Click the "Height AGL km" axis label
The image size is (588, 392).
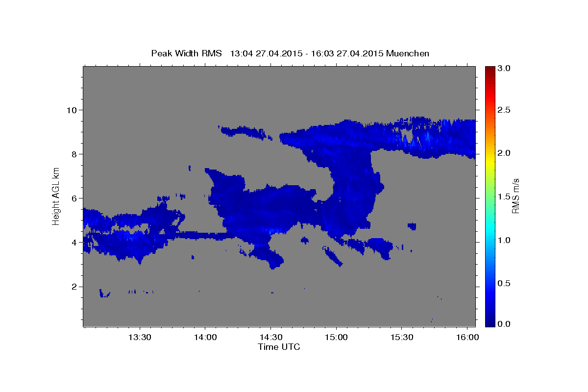[56, 196]
